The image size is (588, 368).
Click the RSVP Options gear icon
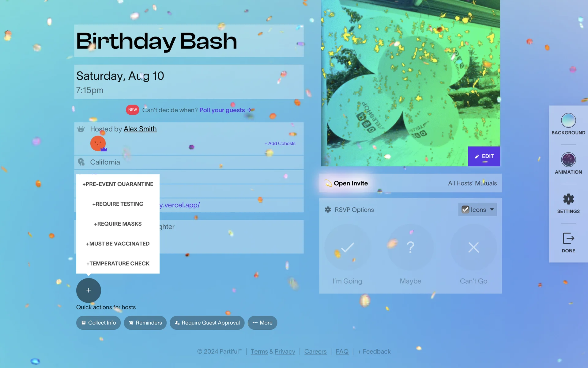pos(328,210)
